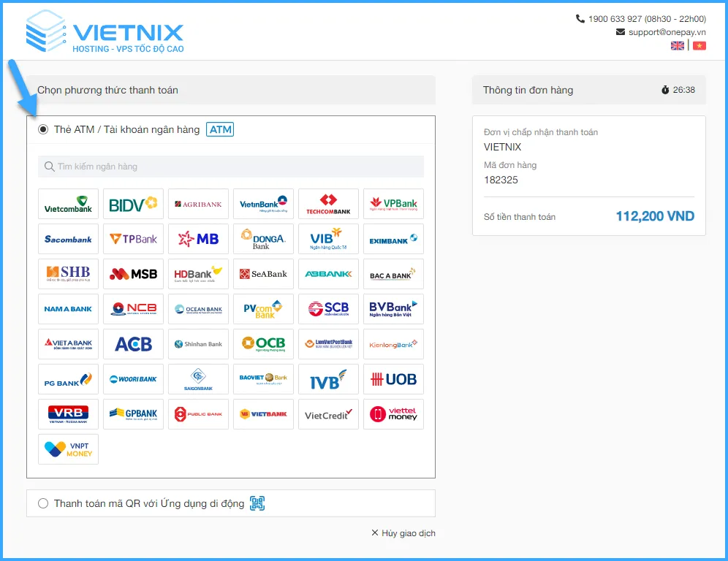728x561 pixels.
Task: Switch language to Vietnamese flag
Action: 699,45
